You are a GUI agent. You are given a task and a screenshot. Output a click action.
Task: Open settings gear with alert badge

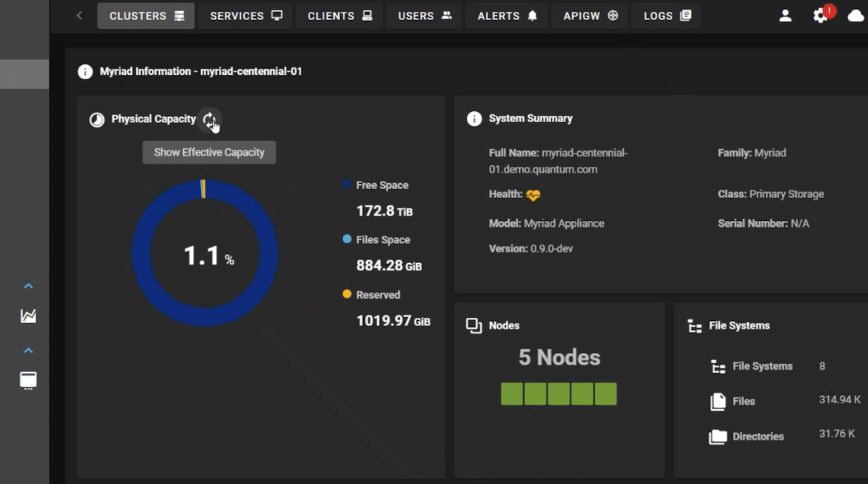(821, 16)
